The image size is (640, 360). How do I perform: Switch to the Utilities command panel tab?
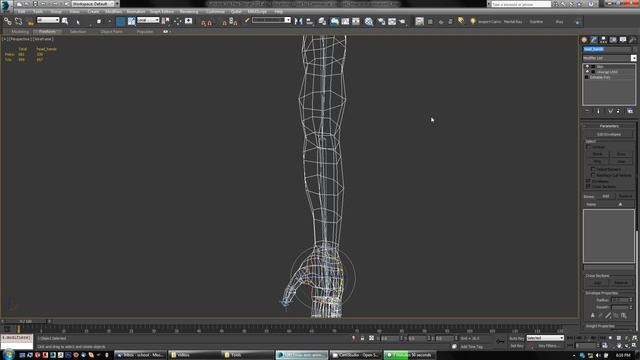pyautogui.click(x=632, y=40)
